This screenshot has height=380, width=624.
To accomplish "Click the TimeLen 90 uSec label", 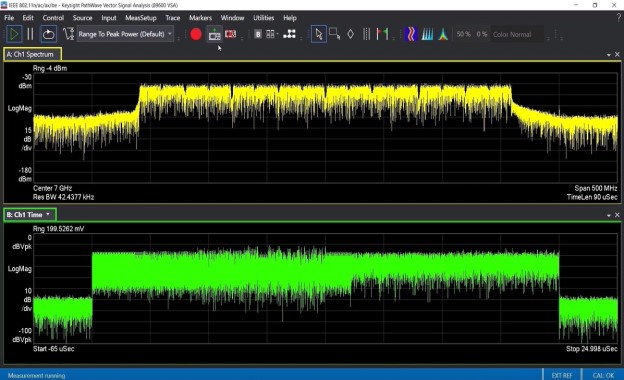I will pyautogui.click(x=592, y=197).
